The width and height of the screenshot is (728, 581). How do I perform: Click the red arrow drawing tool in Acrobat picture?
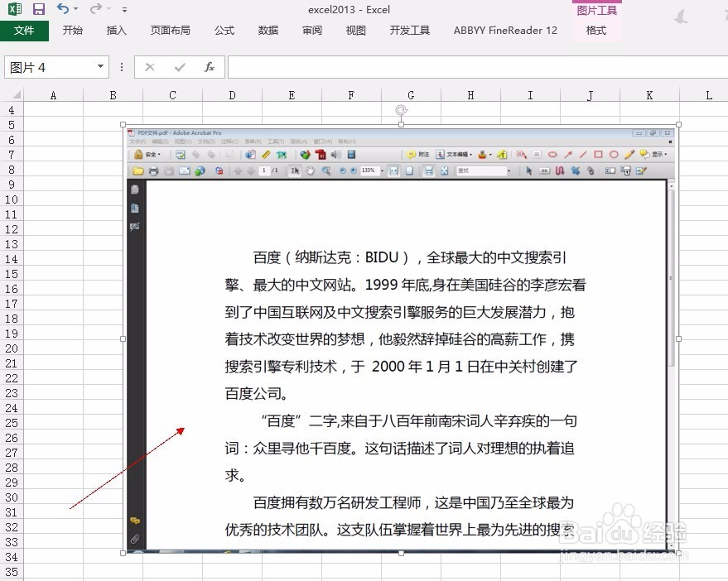coord(568,155)
